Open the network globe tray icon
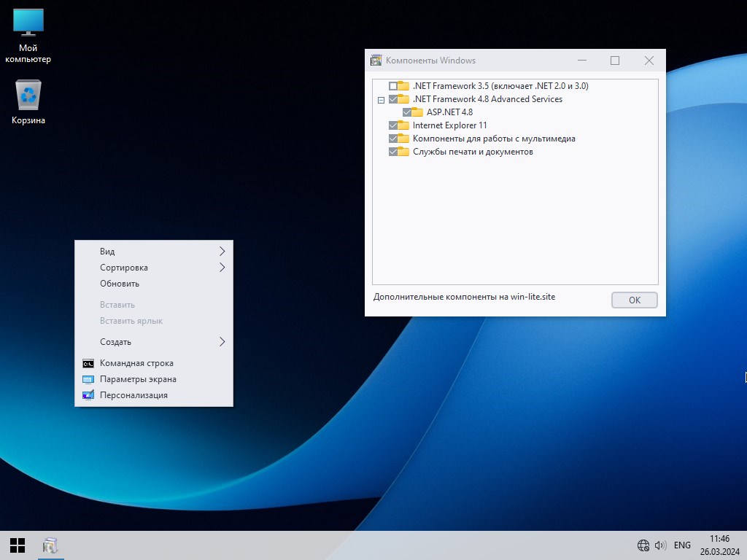The image size is (747, 560). click(x=643, y=545)
